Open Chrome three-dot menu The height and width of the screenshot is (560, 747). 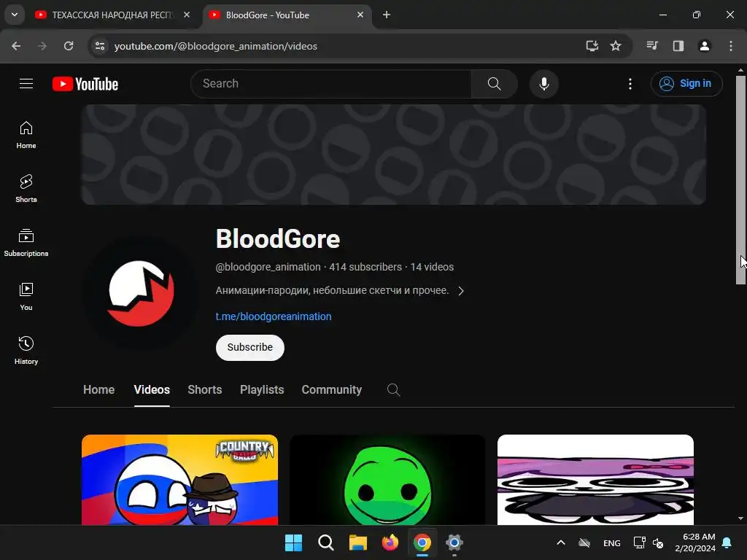point(731,46)
